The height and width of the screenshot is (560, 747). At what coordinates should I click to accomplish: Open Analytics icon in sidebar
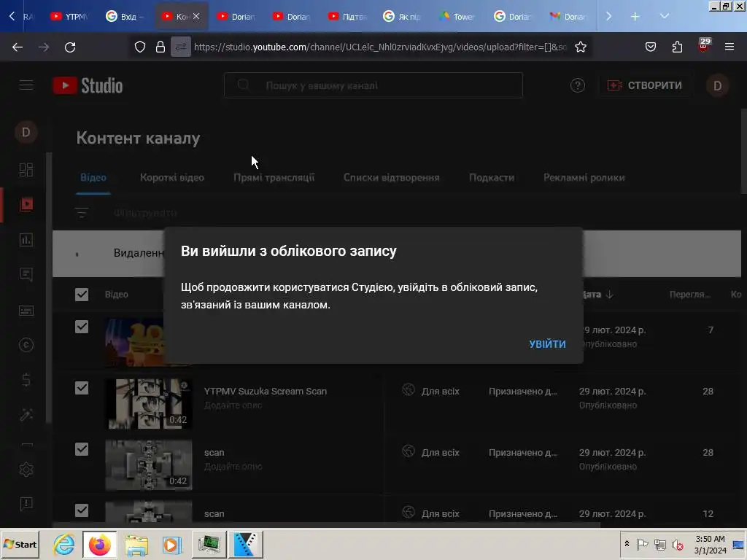pyautogui.click(x=26, y=239)
